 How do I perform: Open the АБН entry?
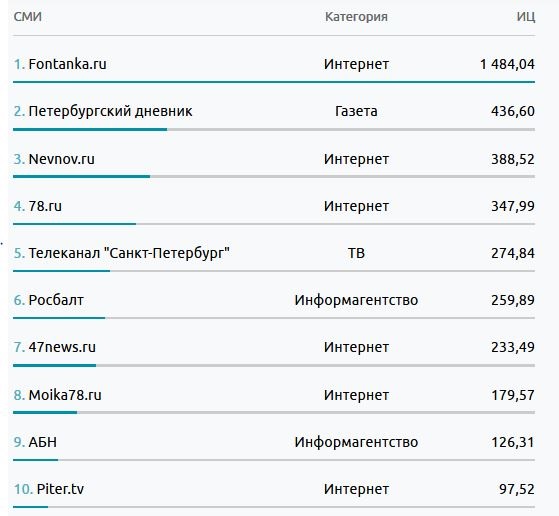[42, 442]
